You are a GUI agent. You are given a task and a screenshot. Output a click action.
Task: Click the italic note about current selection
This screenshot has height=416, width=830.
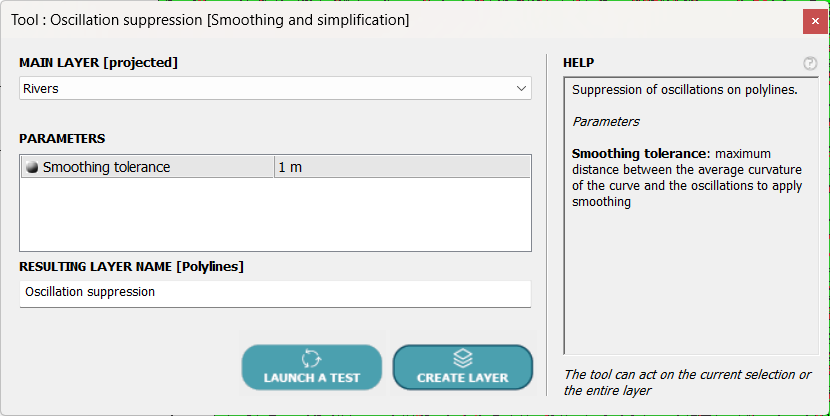688,382
